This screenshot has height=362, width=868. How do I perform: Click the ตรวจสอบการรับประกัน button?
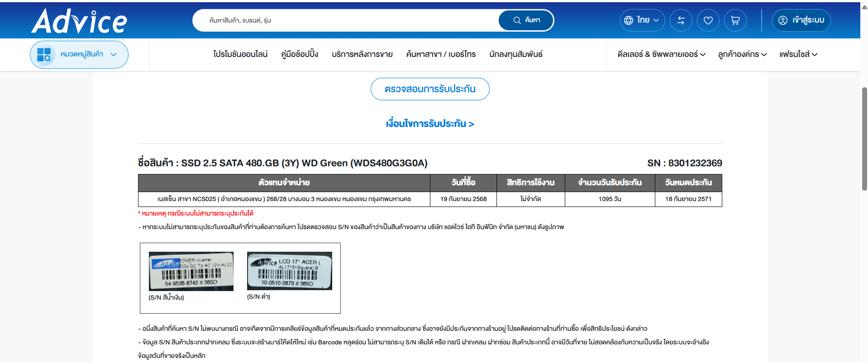click(x=430, y=89)
